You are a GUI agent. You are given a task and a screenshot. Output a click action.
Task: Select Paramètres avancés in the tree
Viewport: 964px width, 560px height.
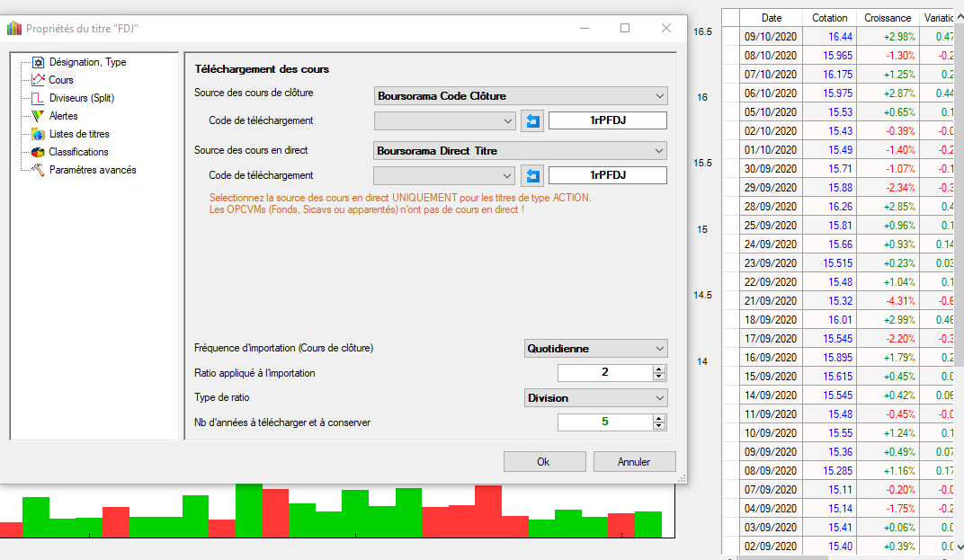(x=93, y=170)
